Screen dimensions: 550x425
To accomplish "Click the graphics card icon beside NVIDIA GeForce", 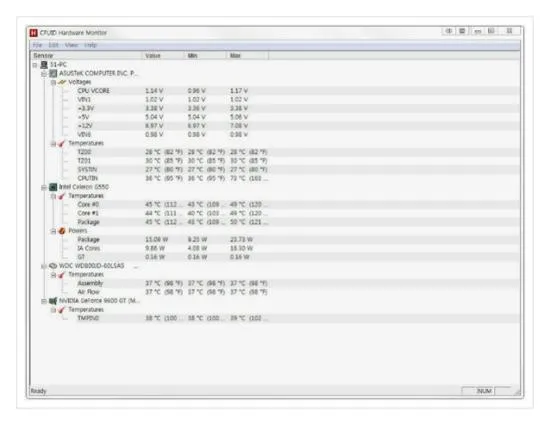I will (x=53, y=301).
